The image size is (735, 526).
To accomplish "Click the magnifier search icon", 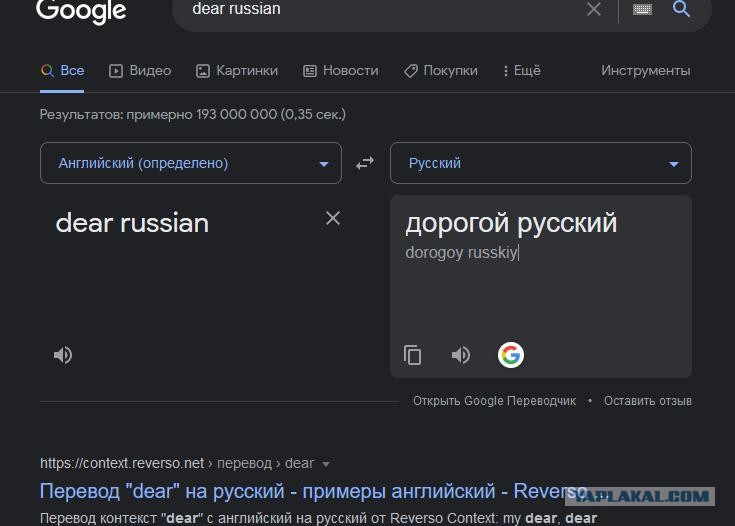I will 681,8.
